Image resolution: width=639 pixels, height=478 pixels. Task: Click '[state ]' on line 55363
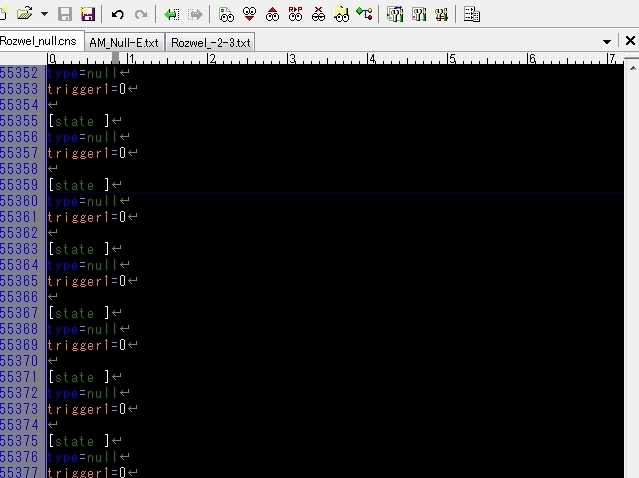[x=79, y=249]
